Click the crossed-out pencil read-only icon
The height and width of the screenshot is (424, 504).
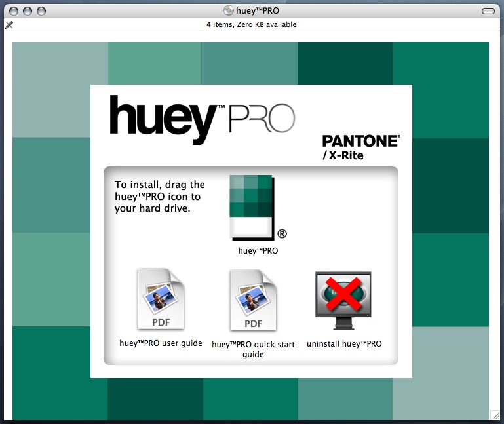(x=9, y=25)
